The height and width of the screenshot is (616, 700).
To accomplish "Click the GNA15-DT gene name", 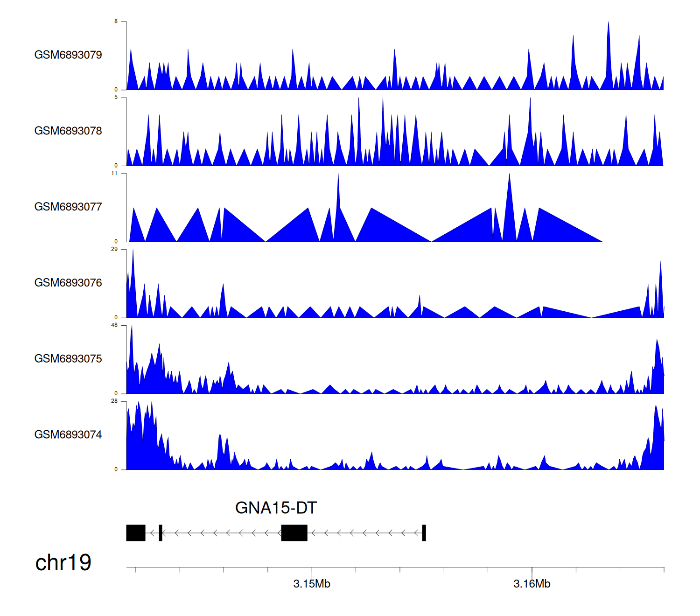I will 276,508.
